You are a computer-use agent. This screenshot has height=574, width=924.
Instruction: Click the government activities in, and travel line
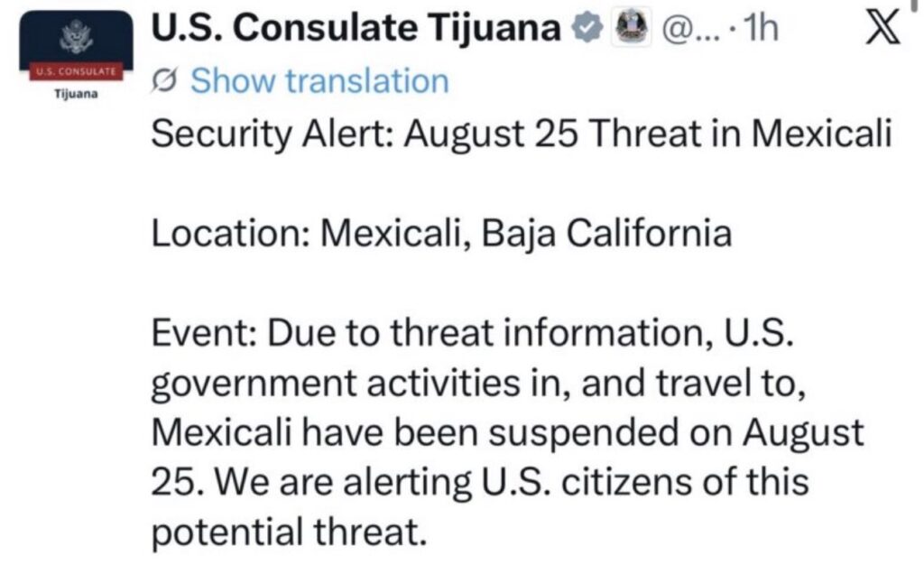(478, 384)
